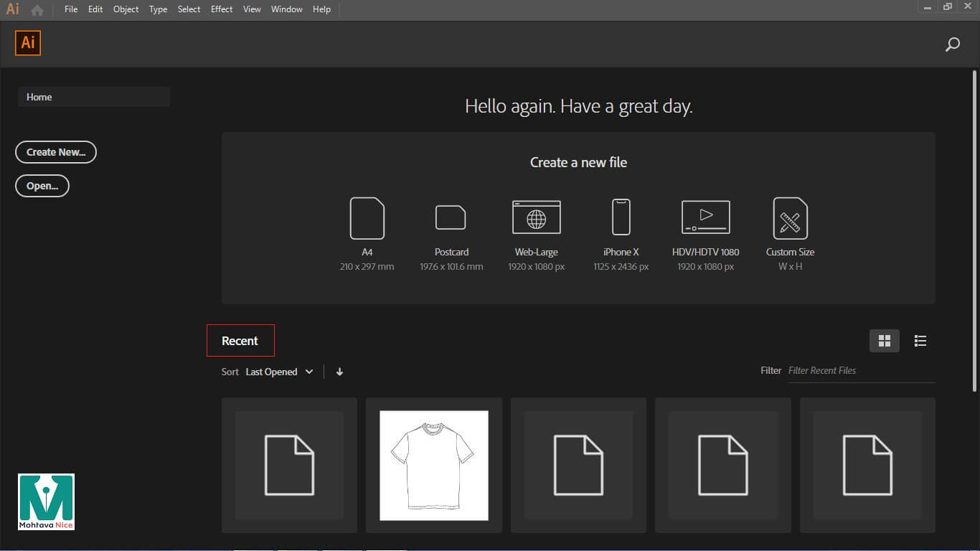Click the search magnifier icon
This screenshot has height=551, width=980.
tap(952, 44)
